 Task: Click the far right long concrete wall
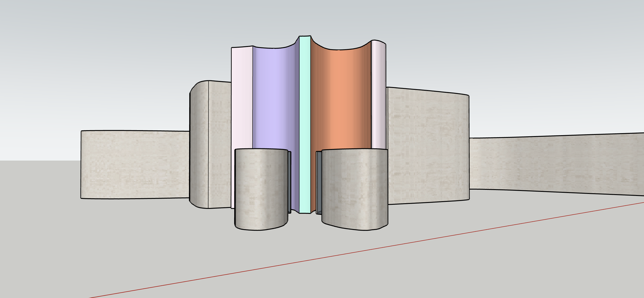click(550, 164)
